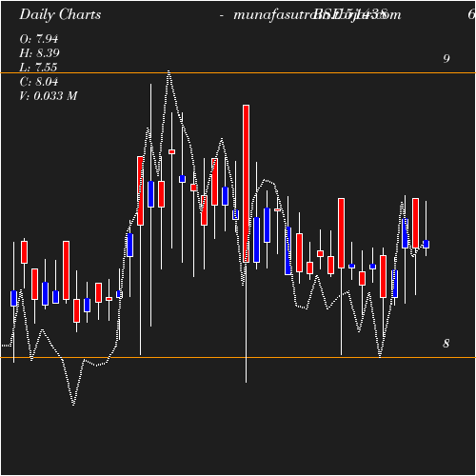Image resolution: width=476 pixels, height=476 pixels.
Task: Click the price axis label "9"
Action: pos(446,59)
